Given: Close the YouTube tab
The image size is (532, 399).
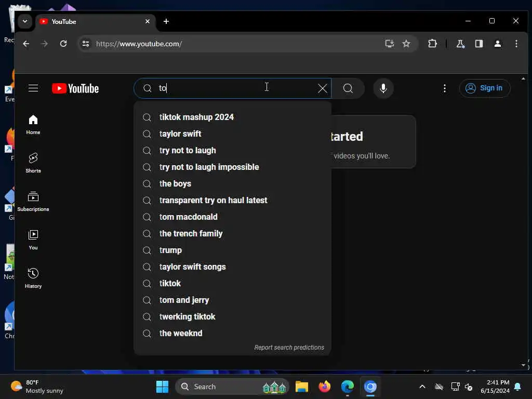Looking at the screenshot, I should [x=147, y=21].
